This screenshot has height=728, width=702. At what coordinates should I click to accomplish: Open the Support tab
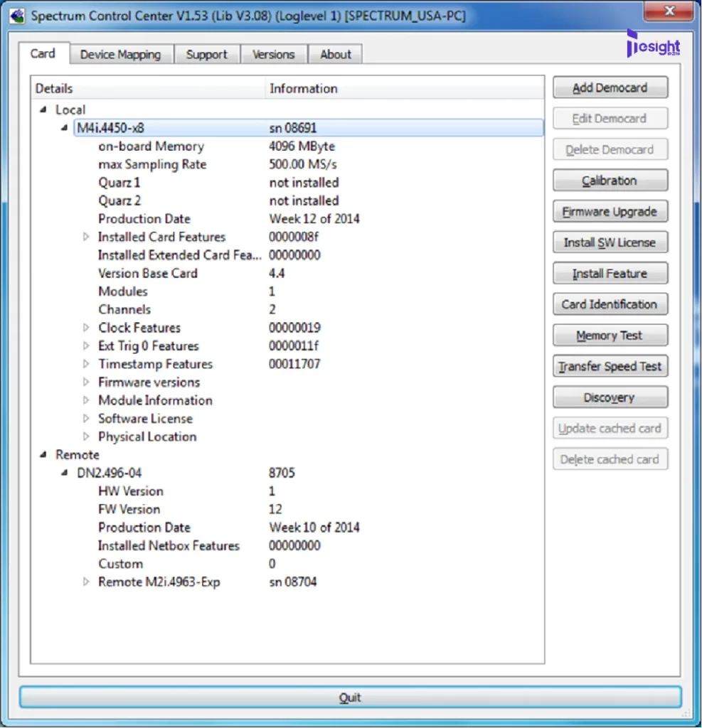point(207,54)
